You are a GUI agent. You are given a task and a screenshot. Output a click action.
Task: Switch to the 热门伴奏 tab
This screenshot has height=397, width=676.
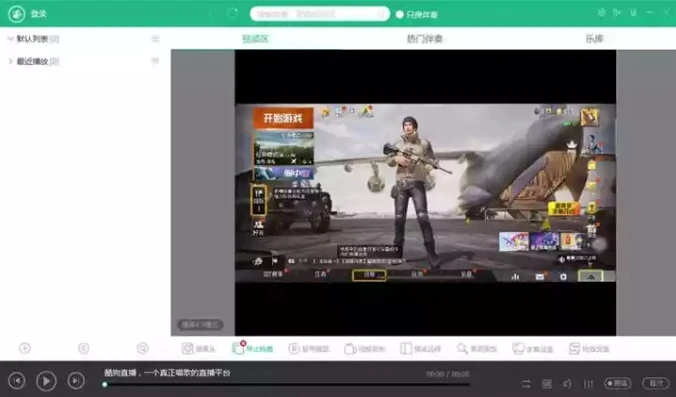click(425, 39)
